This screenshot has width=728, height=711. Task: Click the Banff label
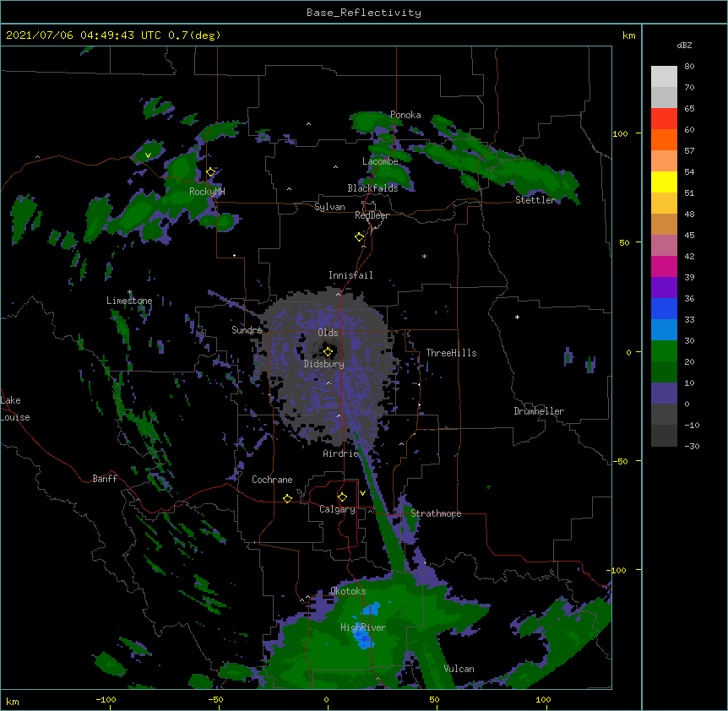pos(105,479)
